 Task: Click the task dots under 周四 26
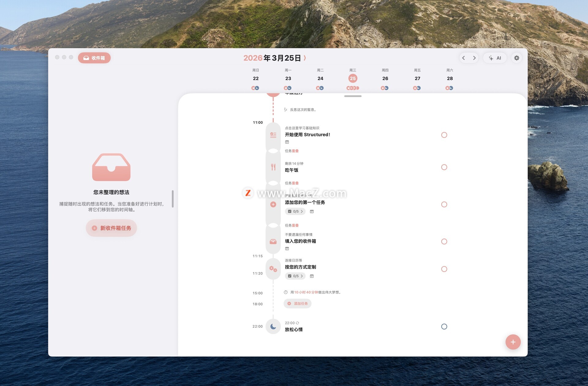click(385, 88)
